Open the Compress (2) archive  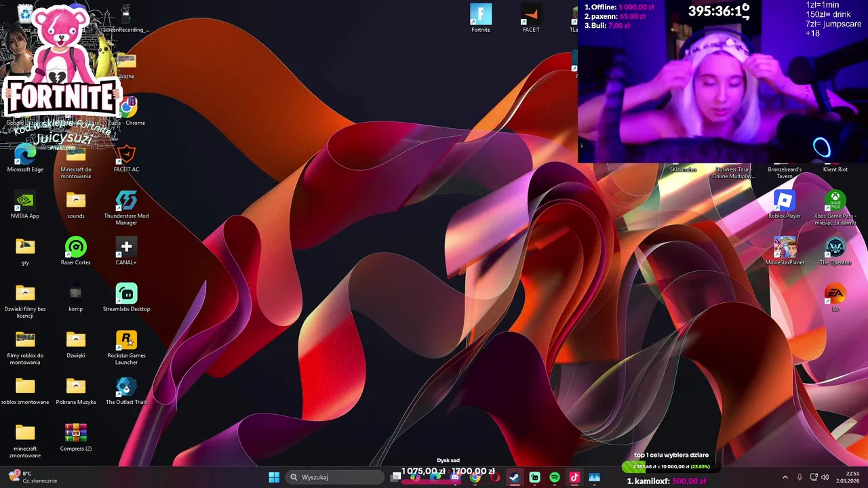[76, 437]
